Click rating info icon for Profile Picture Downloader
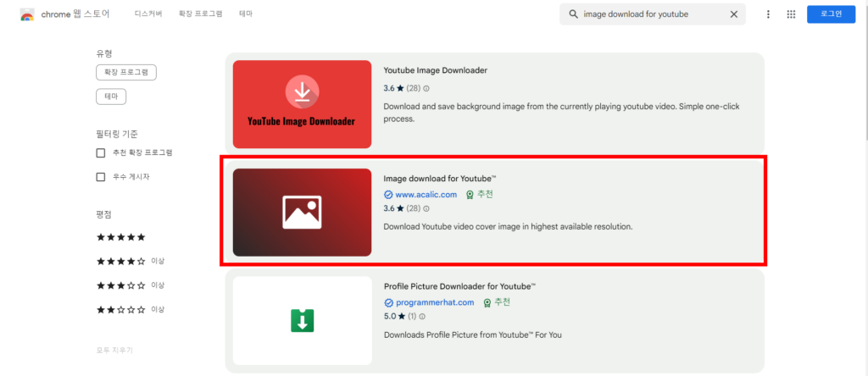The width and height of the screenshot is (868, 376). point(422,317)
